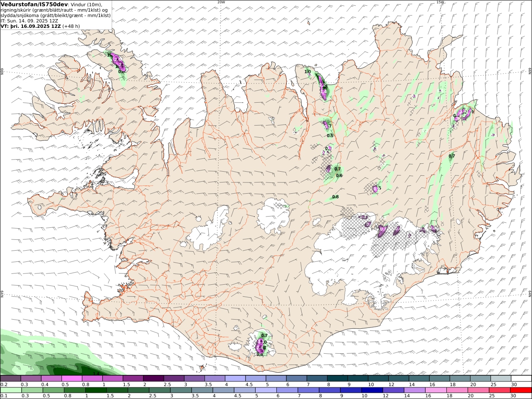Select darkest green bottom swatch between 1 and 1.5
Viewport: 532px width, 399px height.
point(96,390)
